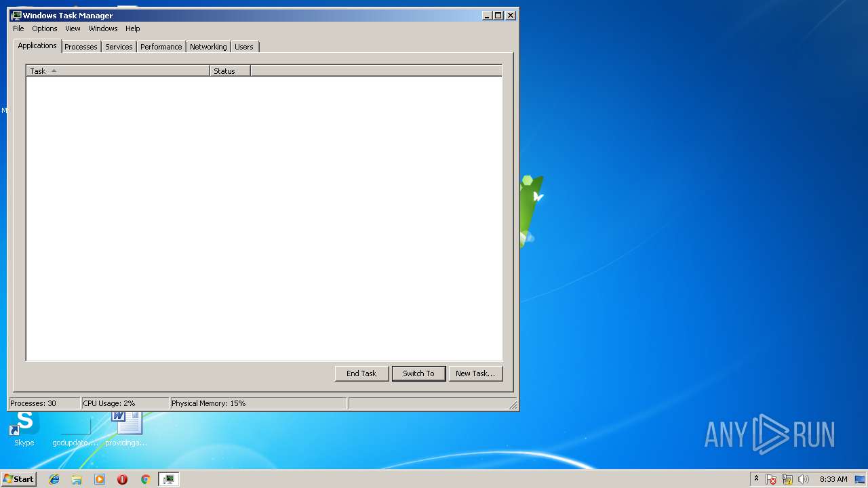Switch to the Services tab
868x488 pixels.
tap(119, 47)
